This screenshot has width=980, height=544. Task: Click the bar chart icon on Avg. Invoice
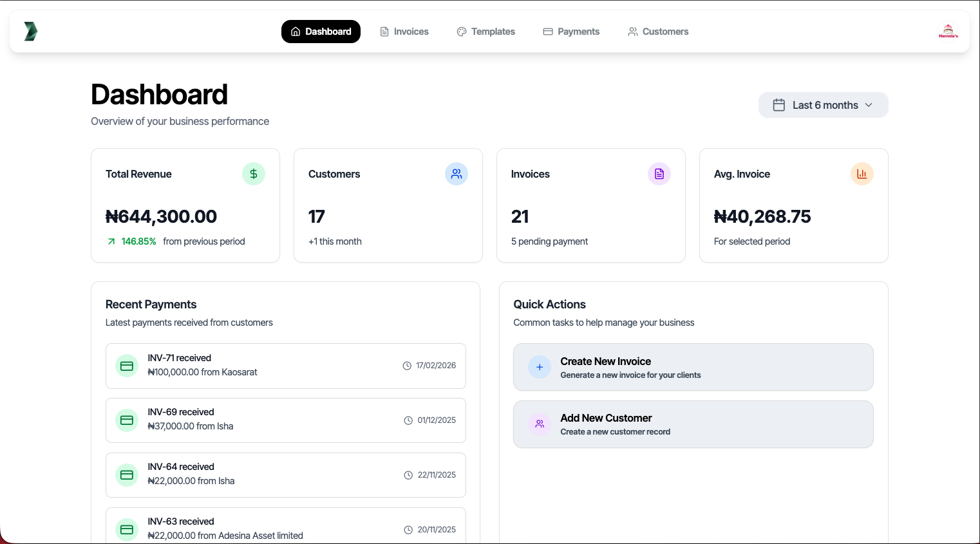[x=862, y=174]
